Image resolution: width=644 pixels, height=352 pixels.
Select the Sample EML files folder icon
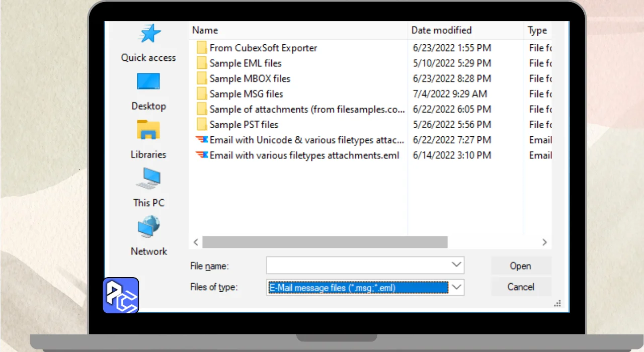tap(202, 63)
